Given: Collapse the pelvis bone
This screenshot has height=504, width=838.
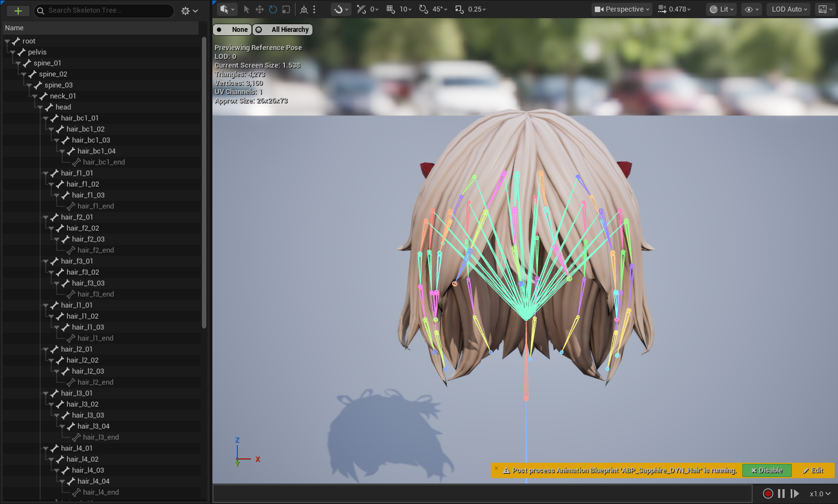Looking at the screenshot, I should [13, 52].
